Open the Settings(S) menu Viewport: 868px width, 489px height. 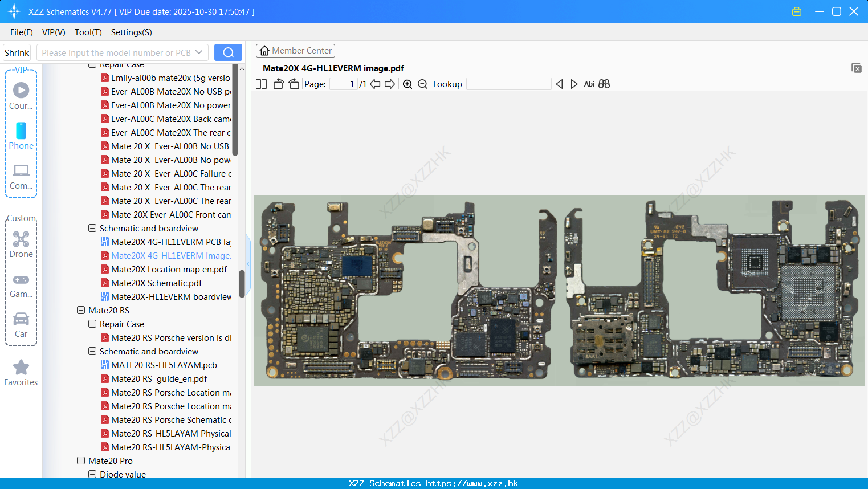[132, 32]
